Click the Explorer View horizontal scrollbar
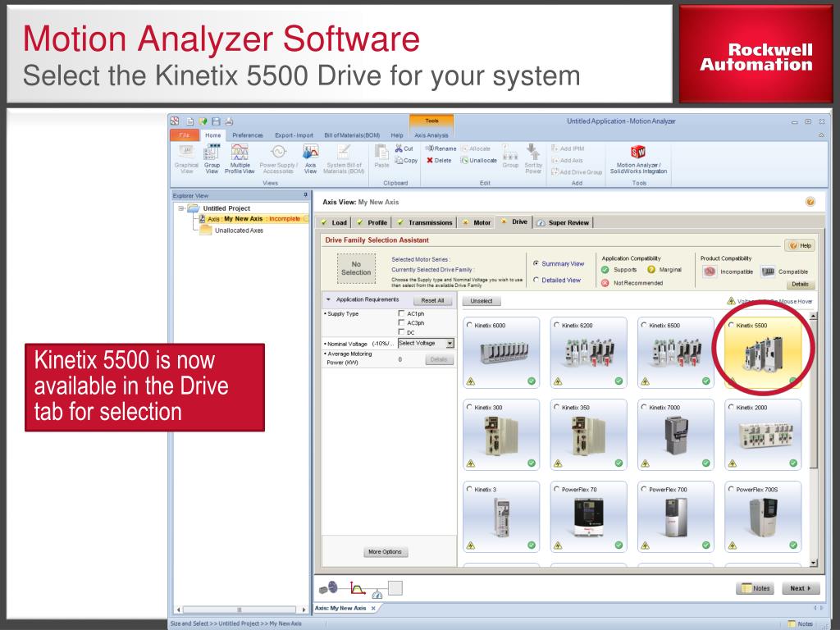This screenshot has height=630, width=840. pyautogui.click(x=240, y=609)
